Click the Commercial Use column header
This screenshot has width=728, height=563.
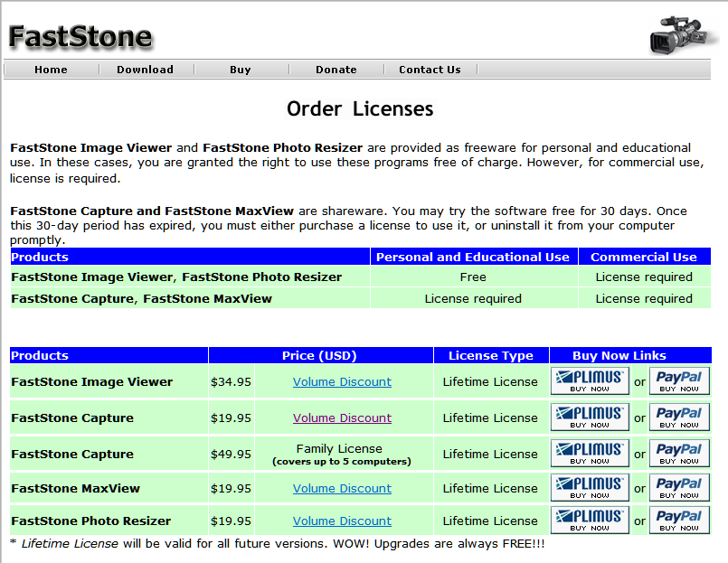(x=644, y=258)
